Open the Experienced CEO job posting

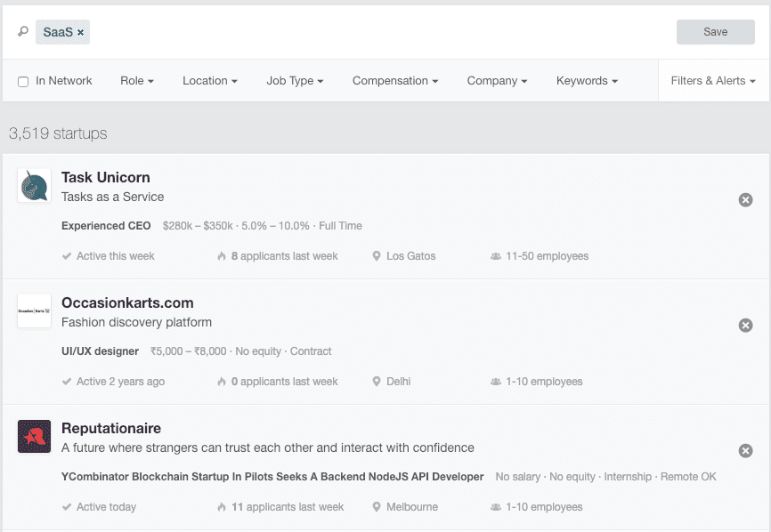(106, 226)
